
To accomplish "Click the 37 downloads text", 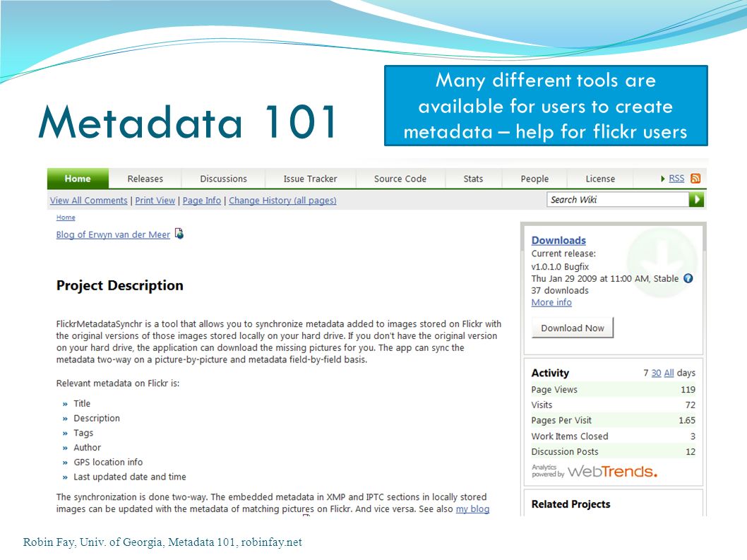I will pos(560,290).
